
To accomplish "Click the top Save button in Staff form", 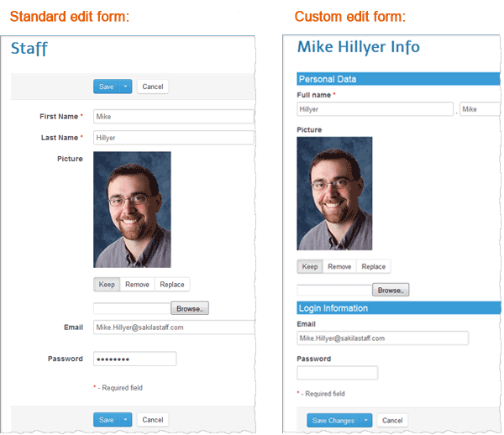I will (x=106, y=86).
